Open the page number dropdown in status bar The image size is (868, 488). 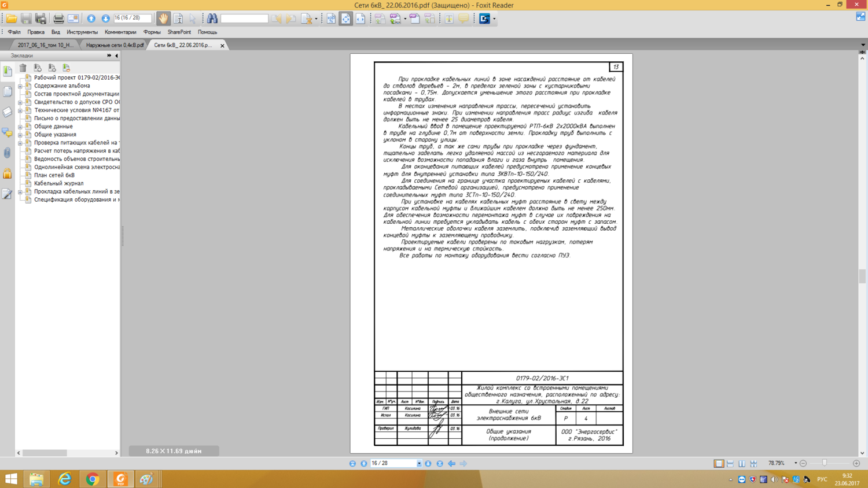419,463
